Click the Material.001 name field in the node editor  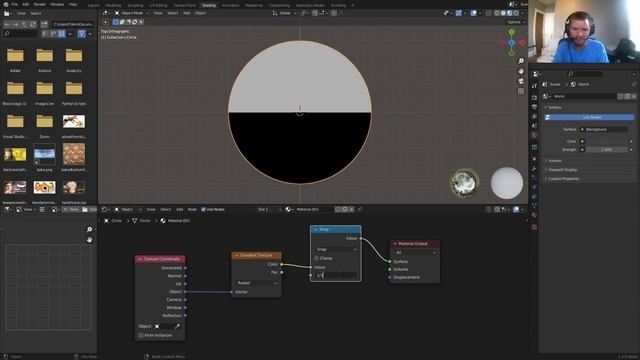pos(313,209)
